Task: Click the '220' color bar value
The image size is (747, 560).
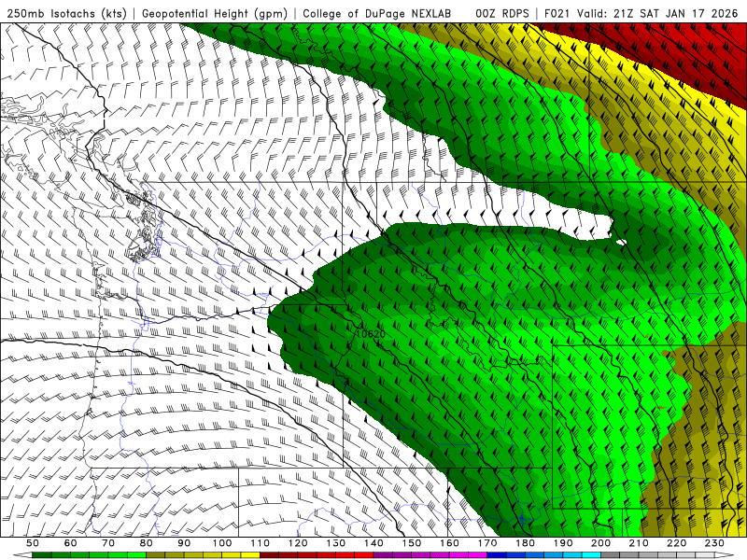Action: [x=676, y=543]
